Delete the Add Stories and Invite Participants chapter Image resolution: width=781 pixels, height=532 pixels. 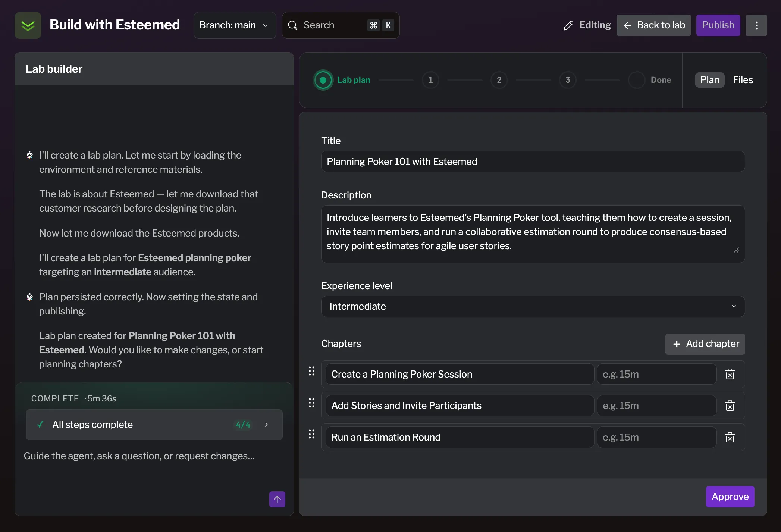tap(730, 406)
